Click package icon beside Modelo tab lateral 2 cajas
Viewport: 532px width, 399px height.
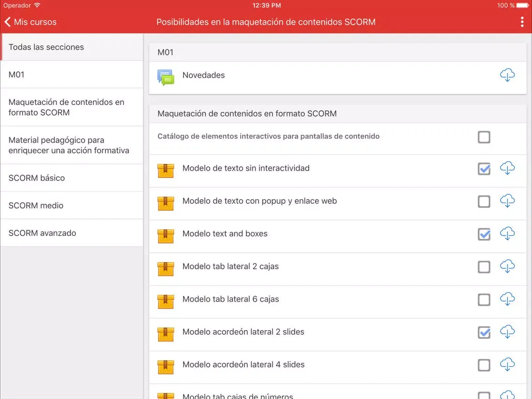166,268
